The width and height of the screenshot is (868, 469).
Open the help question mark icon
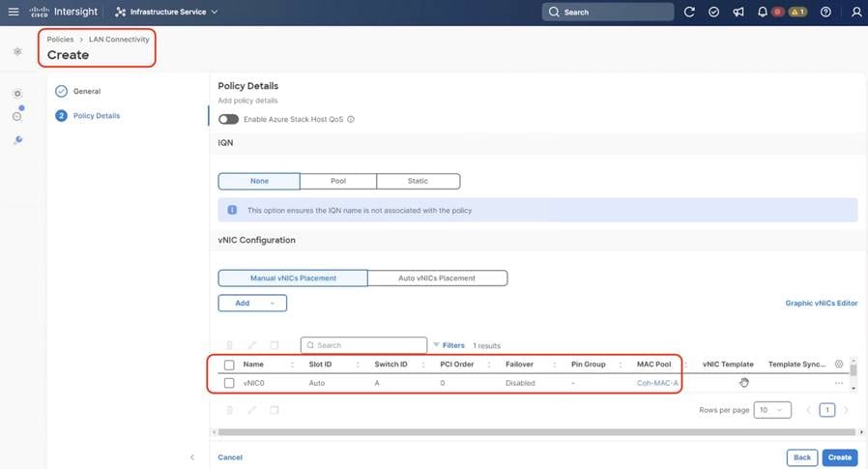pos(825,12)
